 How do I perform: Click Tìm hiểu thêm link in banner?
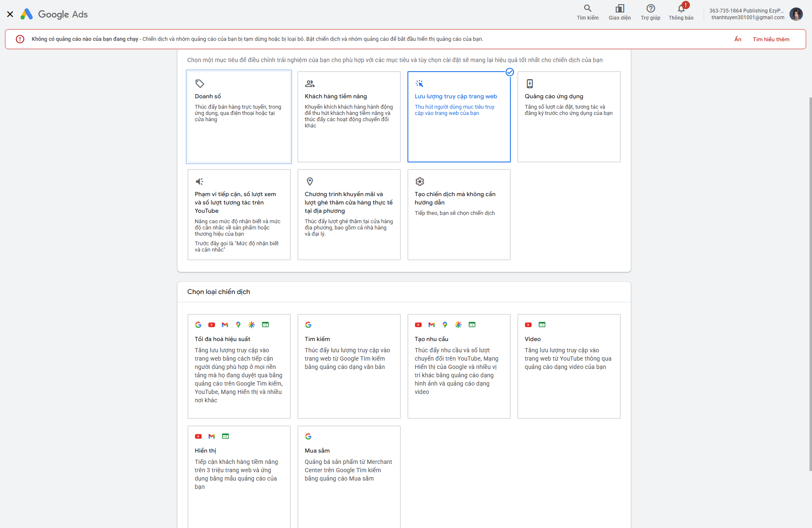coord(771,39)
